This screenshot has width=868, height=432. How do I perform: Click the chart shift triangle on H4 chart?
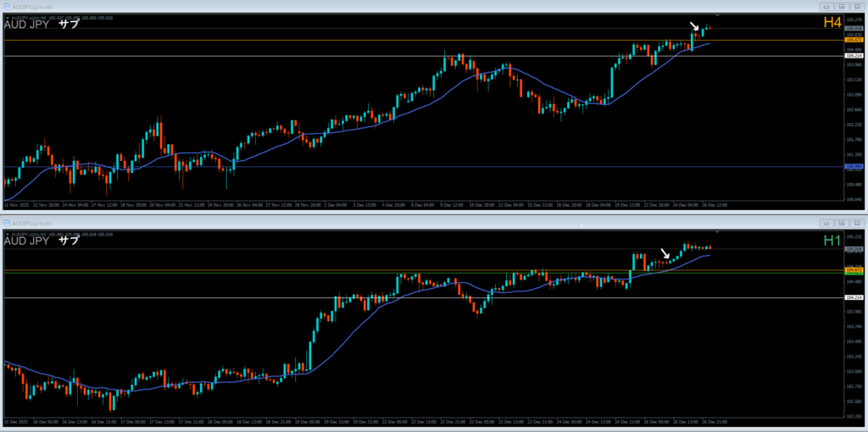(717, 16)
